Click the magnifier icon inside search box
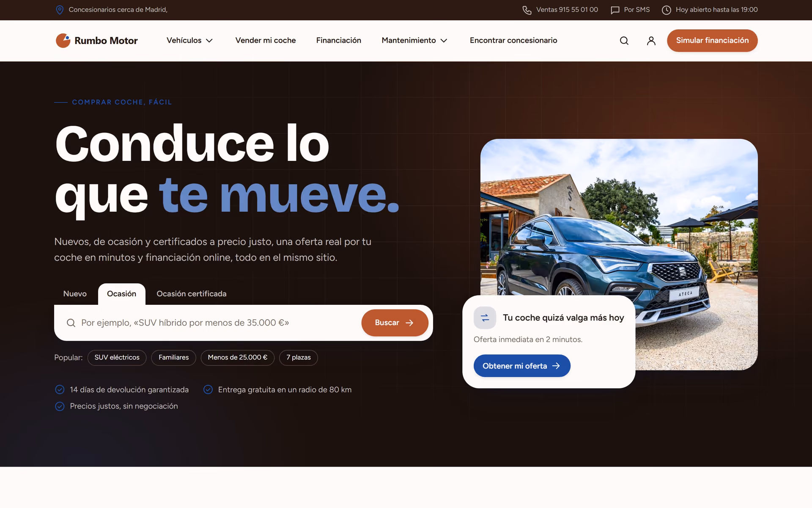This screenshot has height=508, width=812. pyautogui.click(x=71, y=323)
